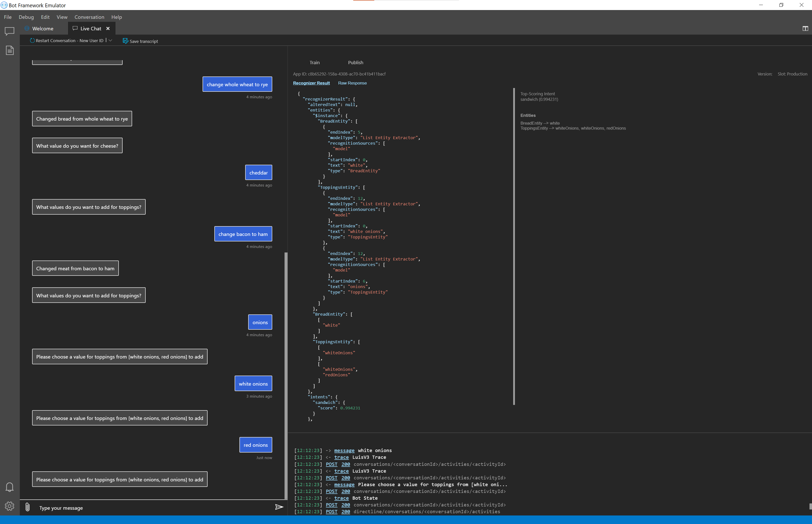Open the conversations chat sidebar icon
This screenshot has height=524, width=812.
pyautogui.click(x=9, y=31)
